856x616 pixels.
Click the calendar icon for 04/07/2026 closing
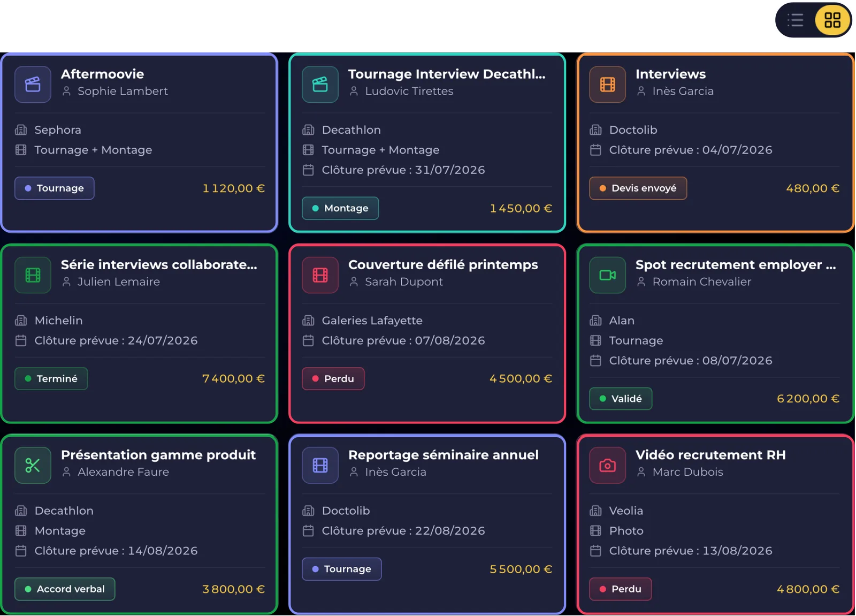[595, 150]
